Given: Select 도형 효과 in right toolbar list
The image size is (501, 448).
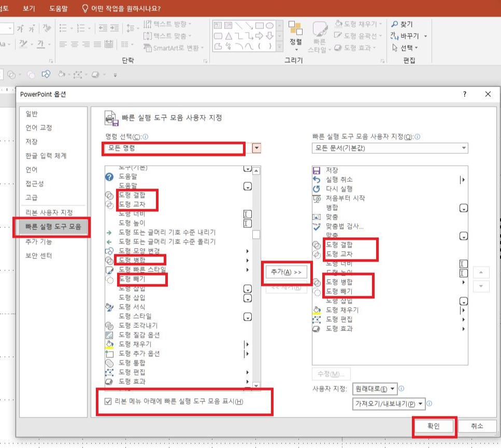Looking at the screenshot, I should (390, 328).
